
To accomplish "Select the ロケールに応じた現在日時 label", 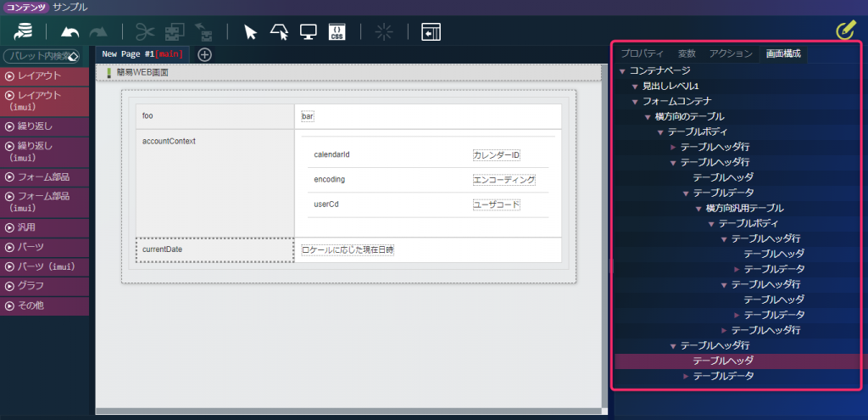I will (x=348, y=250).
